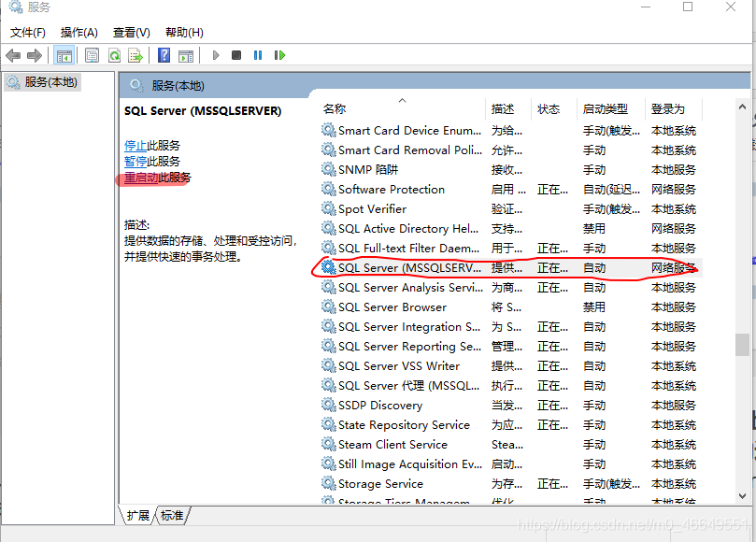Click the Back arrow toolbar icon
Screen dimensions: 756x542
[13, 55]
